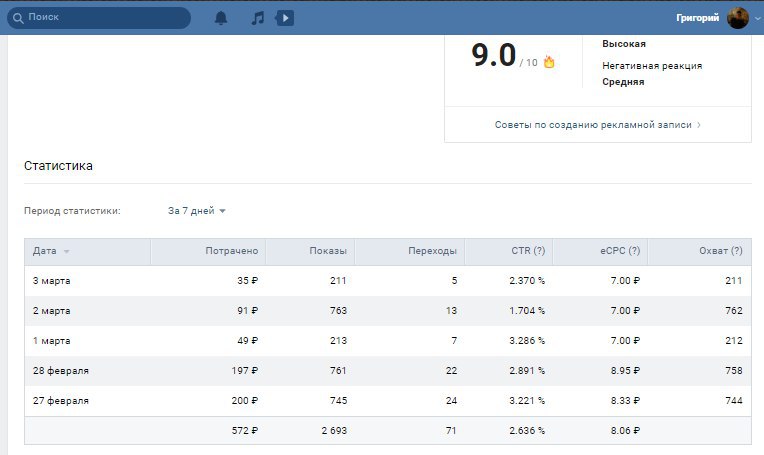
Task: Click the 3.286 % CTR value
Action: pos(527,341)
